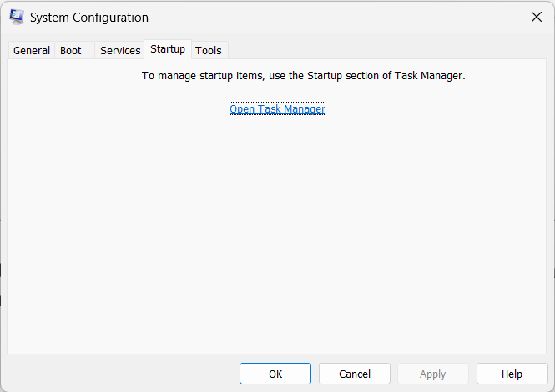Select the Startup tab
Image resolution: width=555 pixels, height=392 pixels.
(168, 49)
